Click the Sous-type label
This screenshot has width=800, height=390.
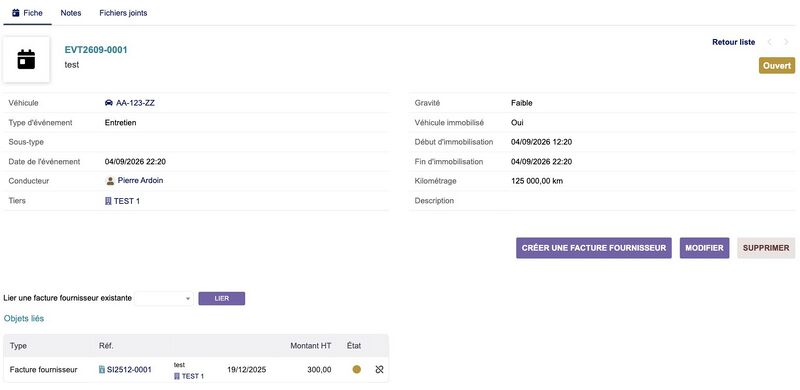[x=26, y=142]
